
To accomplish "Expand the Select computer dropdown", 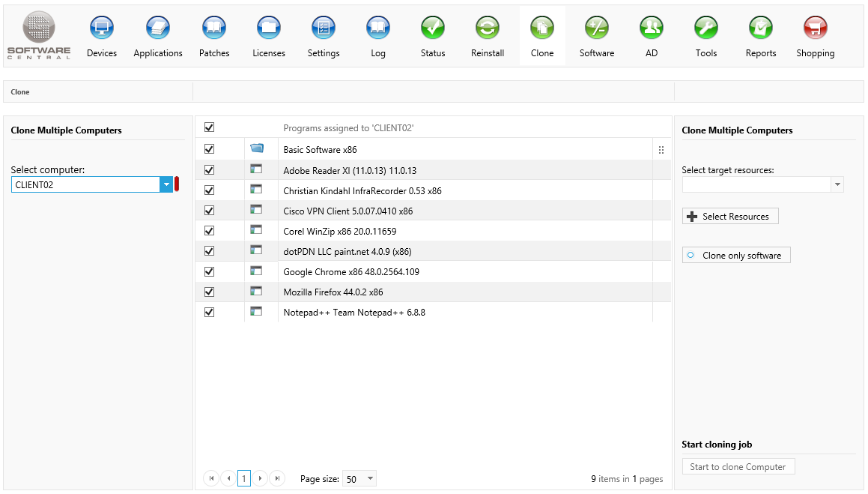I will (166, 184).
